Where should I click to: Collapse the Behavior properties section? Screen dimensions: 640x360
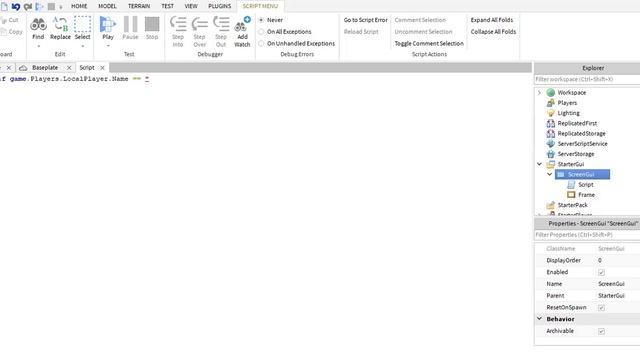coord(539,319)
